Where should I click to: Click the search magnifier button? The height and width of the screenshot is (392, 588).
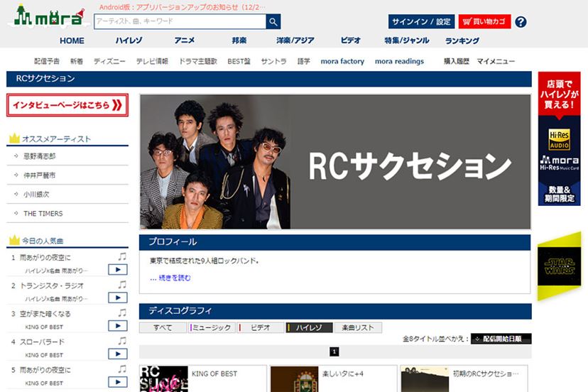(273, 22)
